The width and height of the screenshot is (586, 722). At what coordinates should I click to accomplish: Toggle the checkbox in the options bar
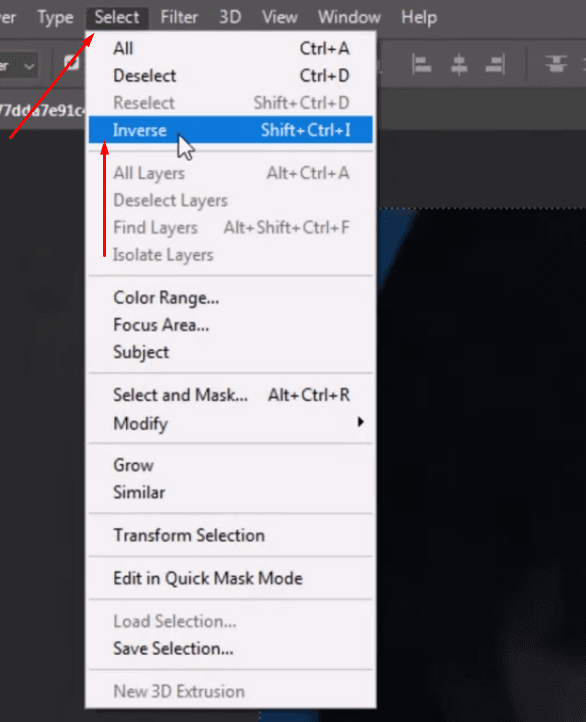71,63
